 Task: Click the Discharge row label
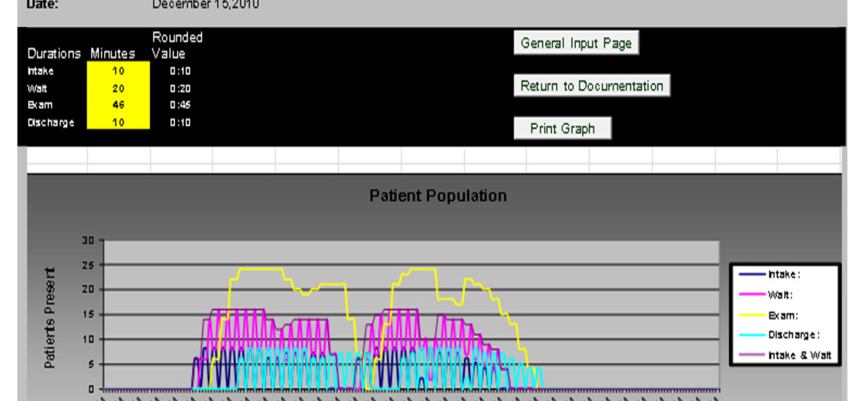[x=51, y=122]
